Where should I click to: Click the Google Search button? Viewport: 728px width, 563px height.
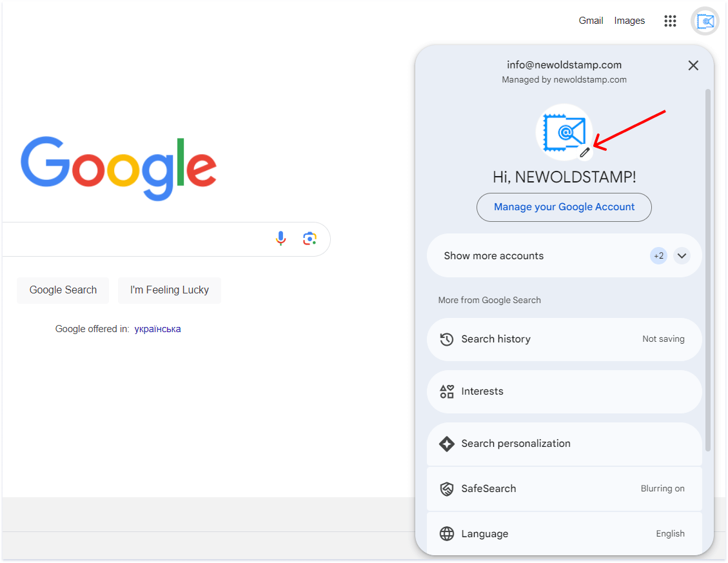click(63, 290)
